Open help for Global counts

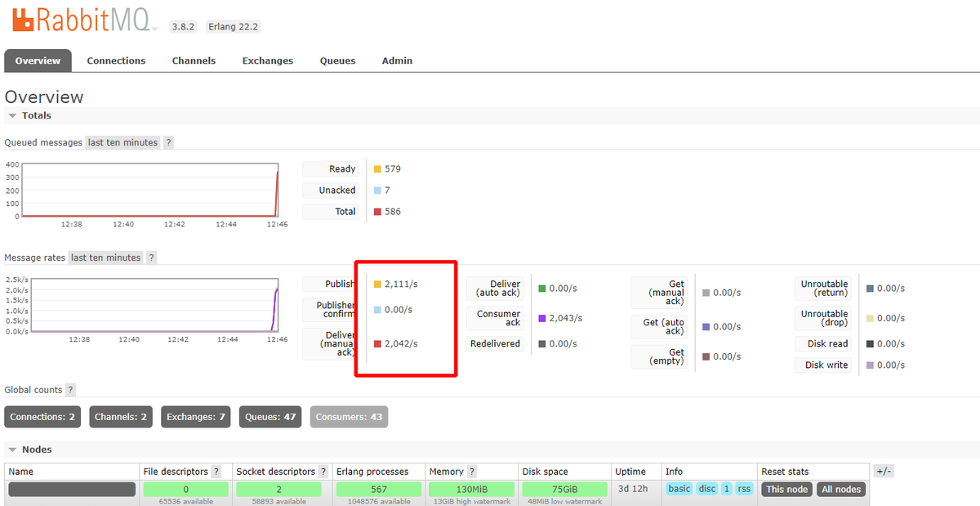pyautogui.click(x=70, y=390)
